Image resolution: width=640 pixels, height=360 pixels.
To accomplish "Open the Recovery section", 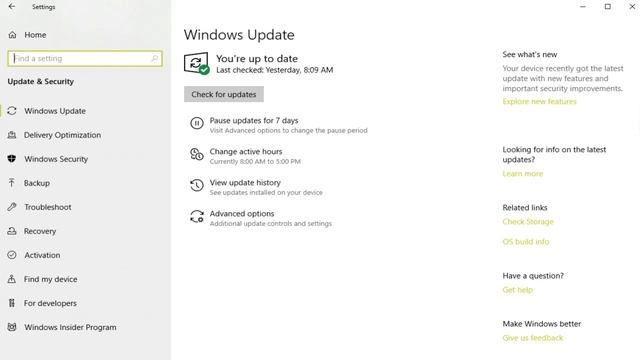I will (x=40, y=231).
